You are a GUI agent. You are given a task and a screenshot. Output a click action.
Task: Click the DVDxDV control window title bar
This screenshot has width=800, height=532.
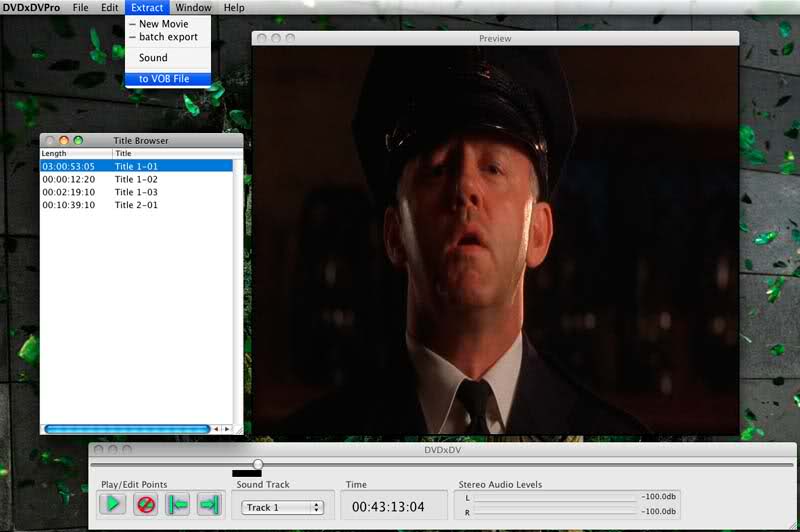[x=442, y=449]
